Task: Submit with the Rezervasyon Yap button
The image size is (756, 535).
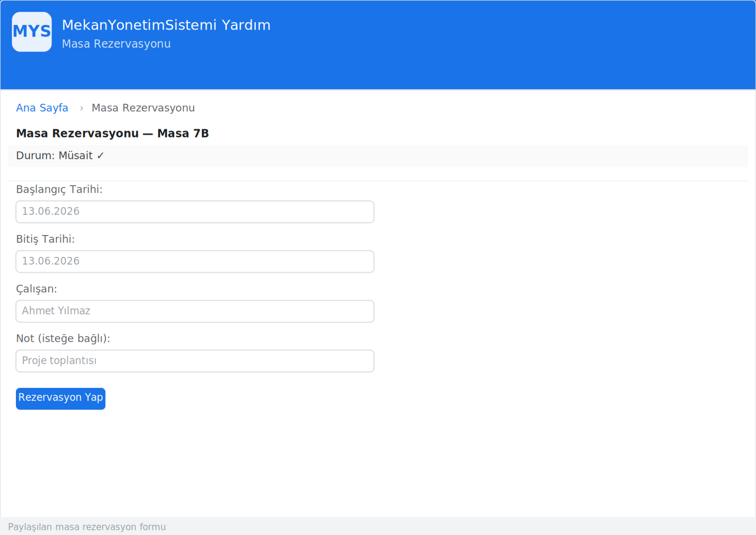Action: tap(60, 398)
